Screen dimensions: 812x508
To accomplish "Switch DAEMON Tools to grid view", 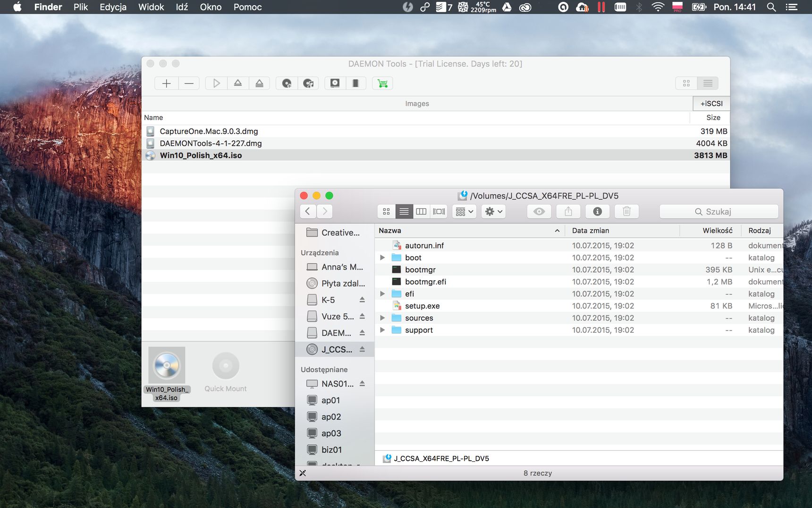I will click(686, 83).
